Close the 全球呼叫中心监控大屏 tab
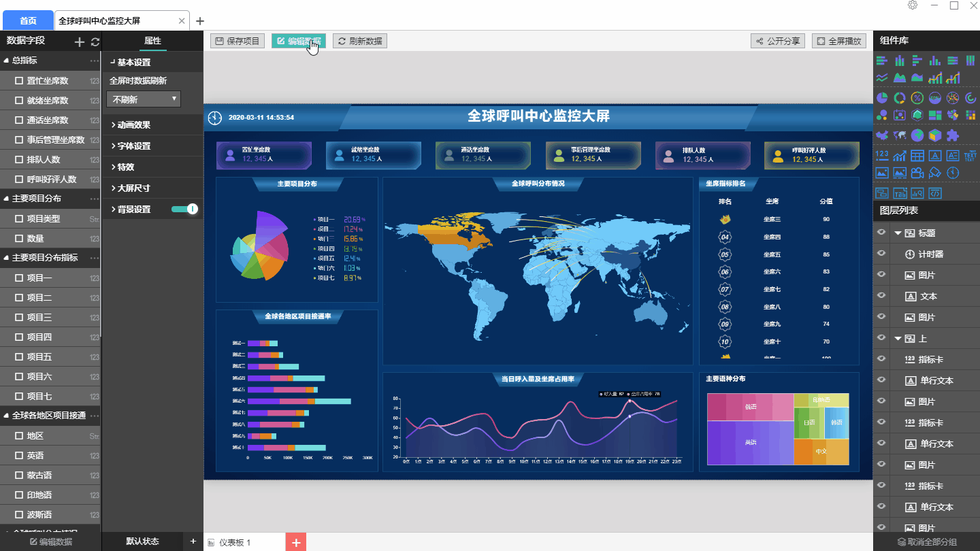This screenshot has width=980, height=551. pyautogui.click(x=182, y=21)
